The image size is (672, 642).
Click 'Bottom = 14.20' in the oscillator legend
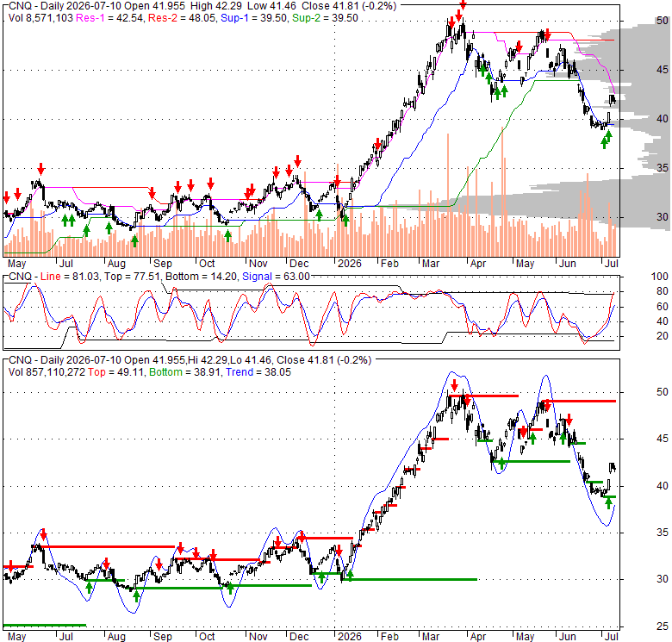(201, 277)
